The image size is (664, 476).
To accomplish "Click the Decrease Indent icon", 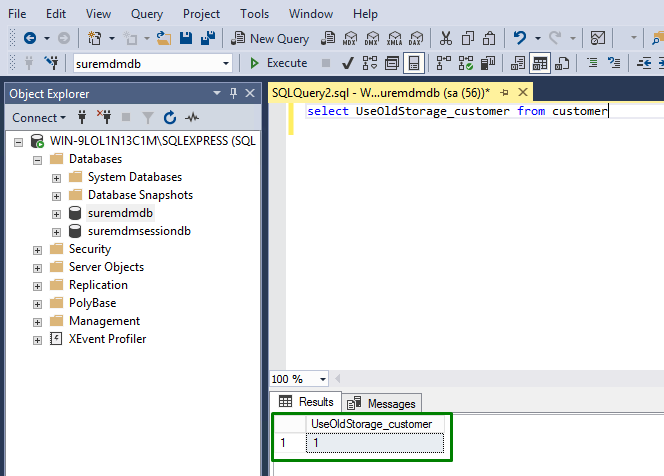I will pos(644,64).
